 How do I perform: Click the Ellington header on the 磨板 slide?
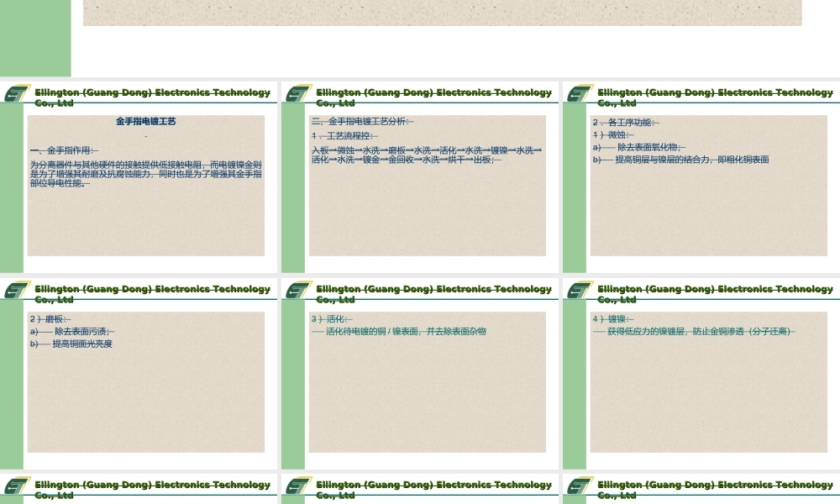point(152,294)
